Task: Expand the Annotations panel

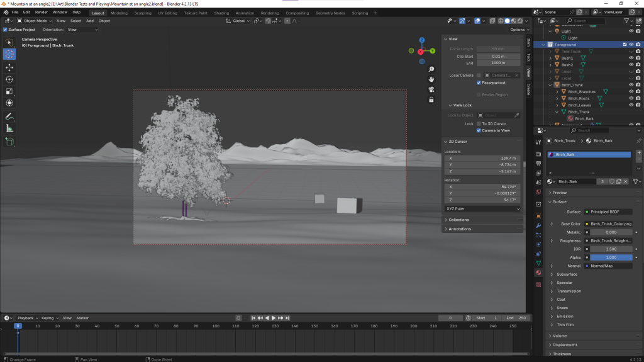Action: point(460,229)
